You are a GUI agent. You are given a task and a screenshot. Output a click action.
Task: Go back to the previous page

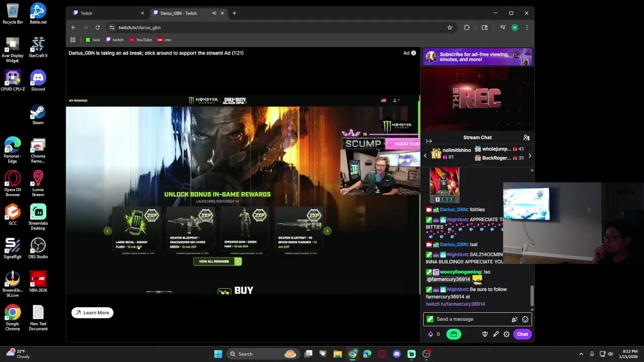(x=73, y=28)
